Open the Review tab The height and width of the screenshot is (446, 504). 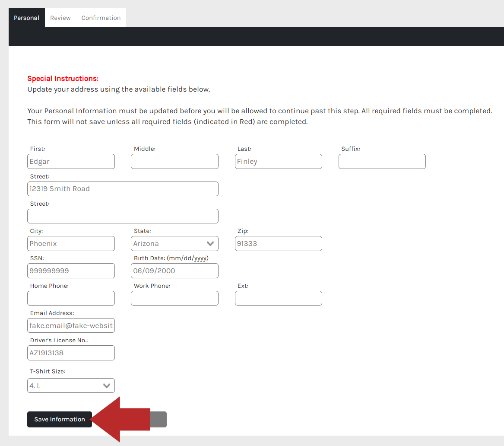[x=60, y=18]
